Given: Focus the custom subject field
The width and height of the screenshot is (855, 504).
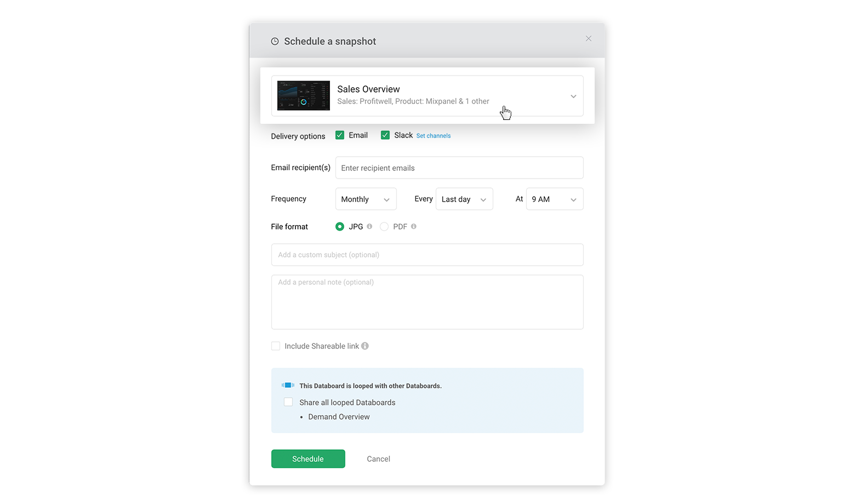Looking at the screenshot, I should pyautogui.click(x=428, y=255).
